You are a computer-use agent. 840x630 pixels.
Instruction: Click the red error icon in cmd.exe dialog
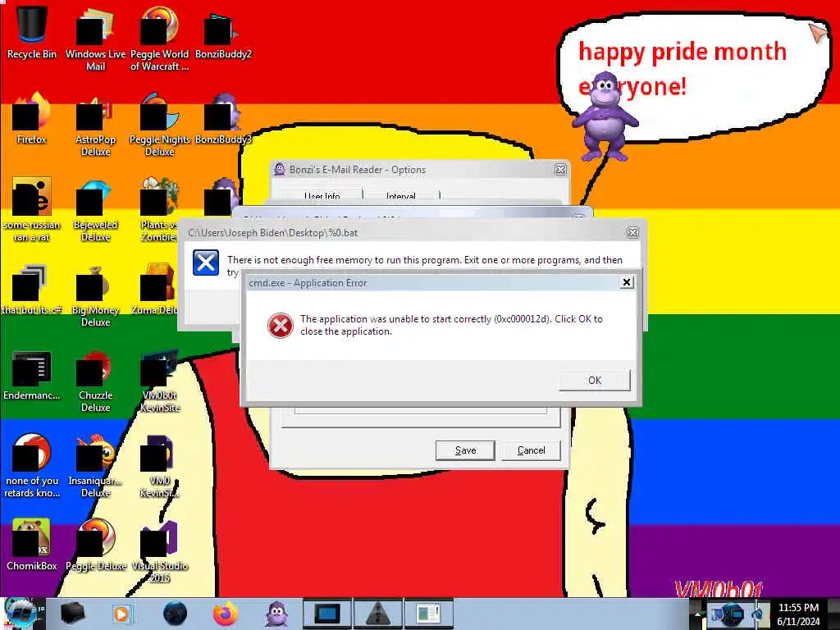pyautogui.click(x=281, y=325)
